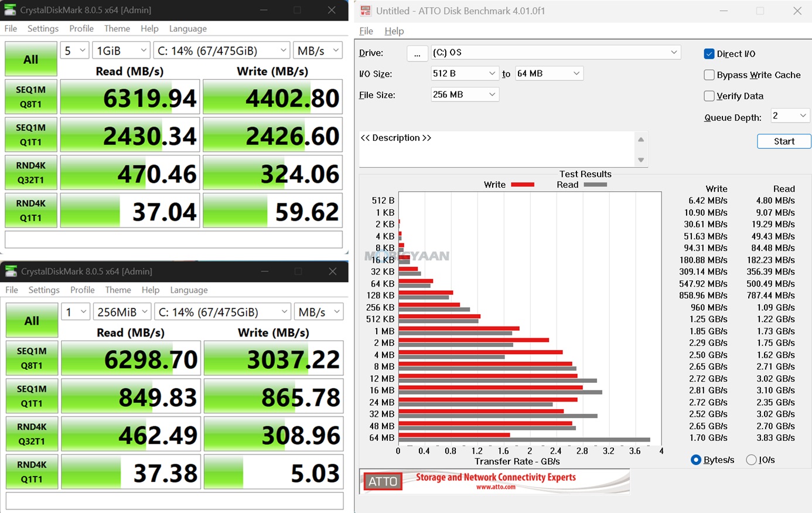Select the Bytes/s radio button
The height and width of the screenshot is (513, 812).
[696, 460]
